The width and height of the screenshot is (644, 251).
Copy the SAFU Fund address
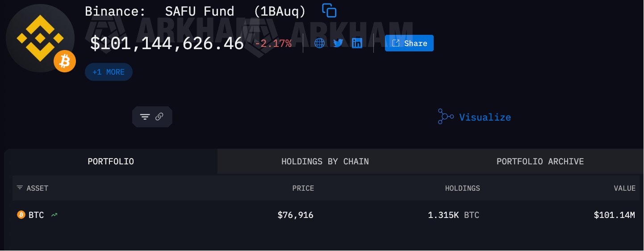pyautogui.click(x=329, y=10)
